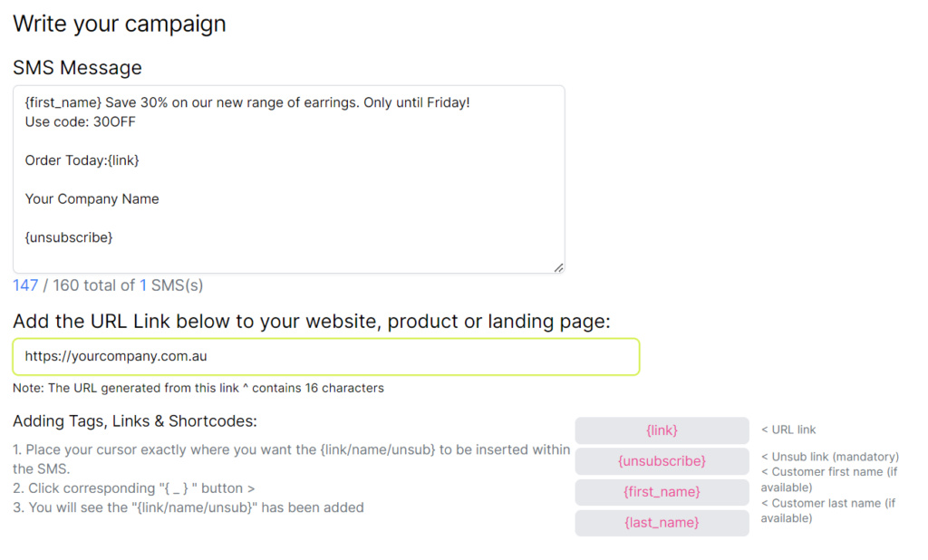Image resolution: width=928 pixels, height=560 pixels.
Task: Click the 147 character count number
Action: point(25,285)
